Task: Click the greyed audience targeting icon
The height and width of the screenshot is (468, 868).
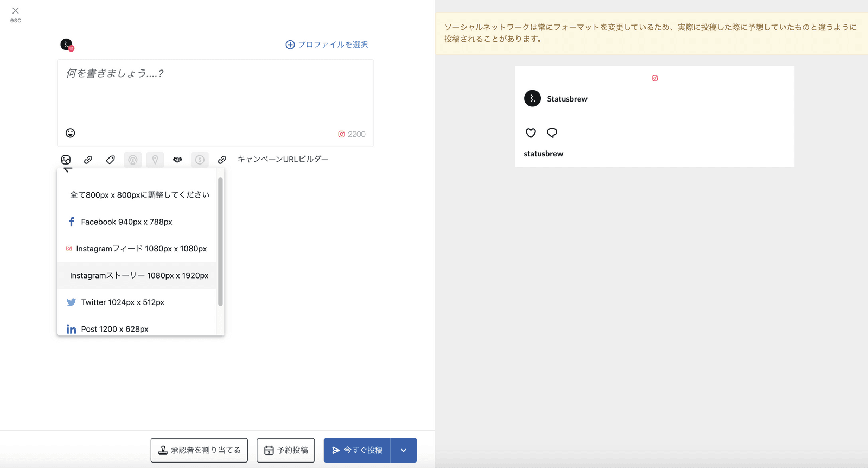Action: [133, 160]
